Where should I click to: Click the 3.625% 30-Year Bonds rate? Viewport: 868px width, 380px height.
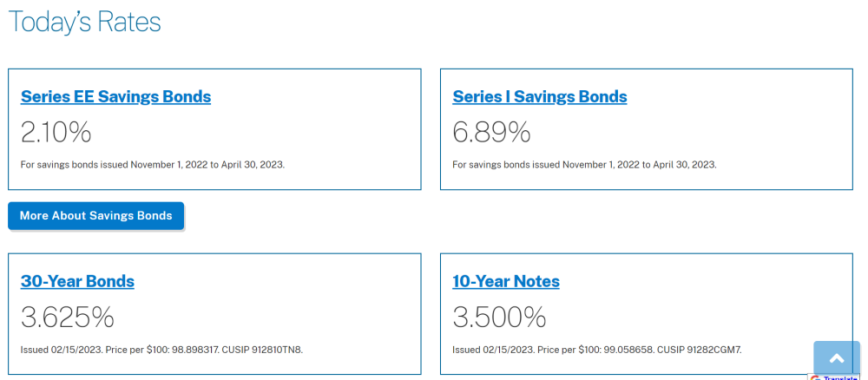67,317
